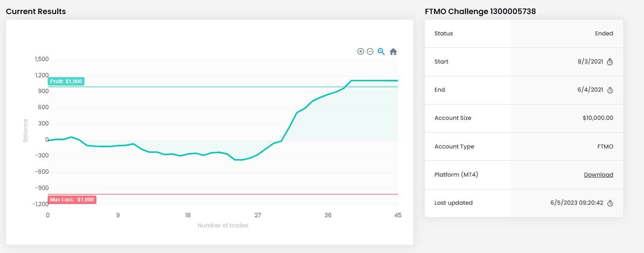Click the Start date 8/3/2021
The image size is (644, 253).
(590, 61)
